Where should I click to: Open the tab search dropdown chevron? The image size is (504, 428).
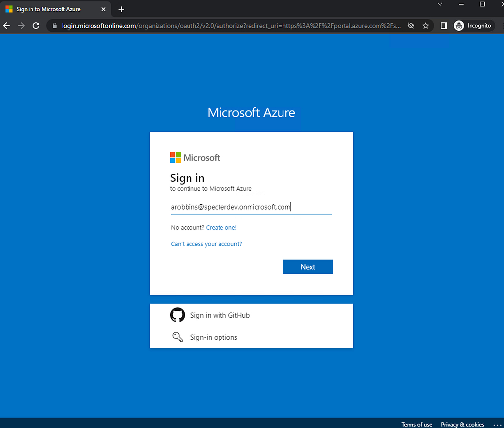pos(440,4)
